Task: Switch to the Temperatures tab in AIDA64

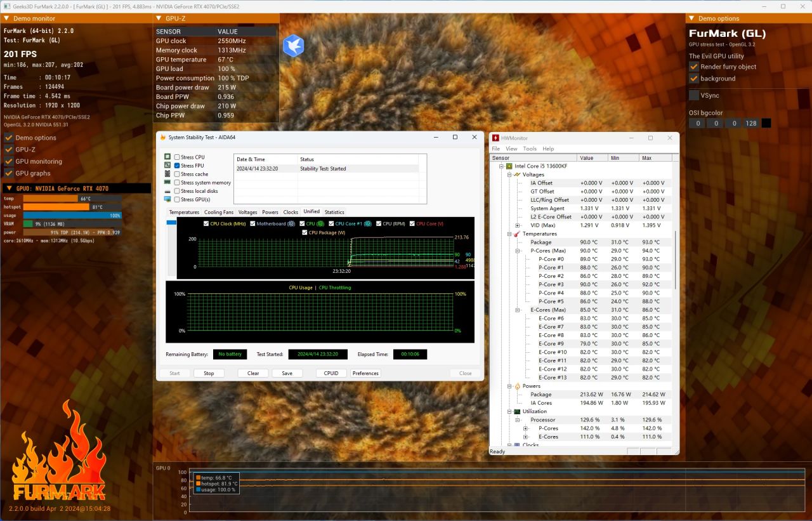Action: (x=184, y=212)
